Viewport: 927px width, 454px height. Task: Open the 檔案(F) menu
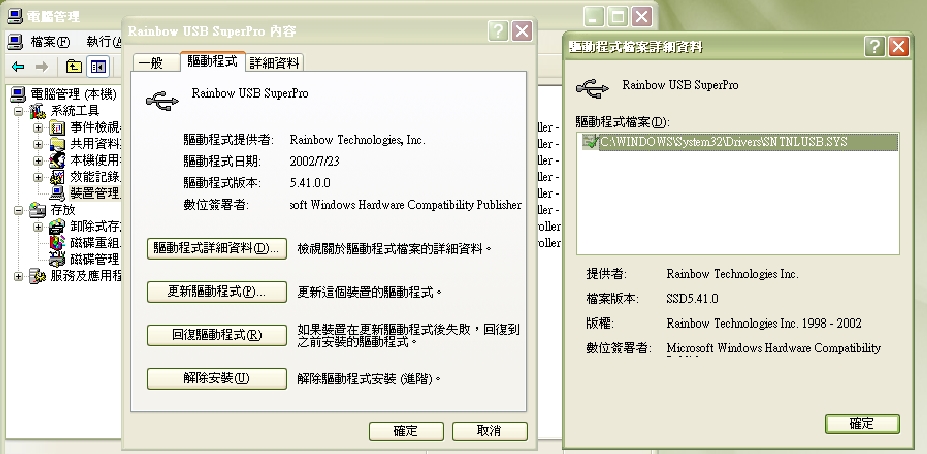[50, 42]
